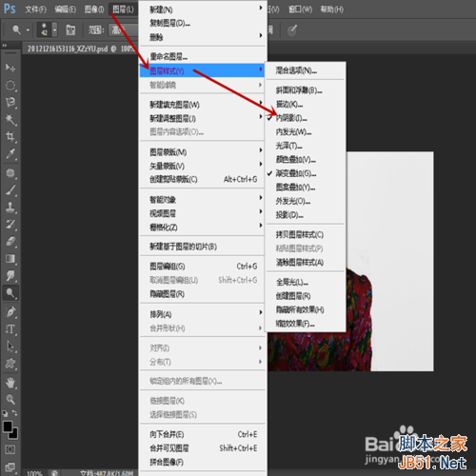This screenshot has height=476, width=476.
Task: Select the Magic Wand tool
Action: point(10,120)
